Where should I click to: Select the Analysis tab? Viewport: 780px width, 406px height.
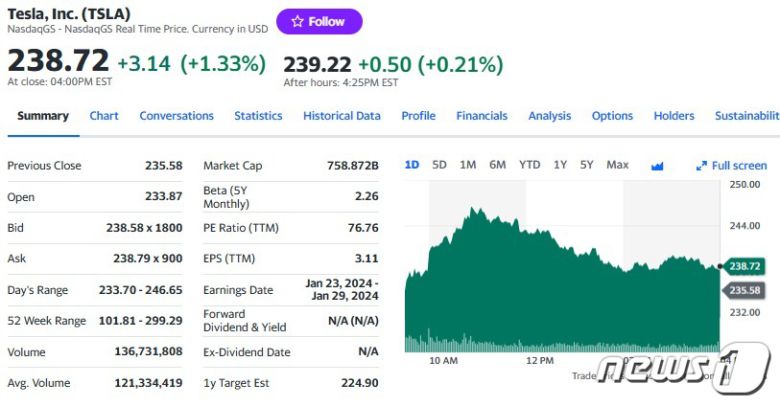pos(549,116)
